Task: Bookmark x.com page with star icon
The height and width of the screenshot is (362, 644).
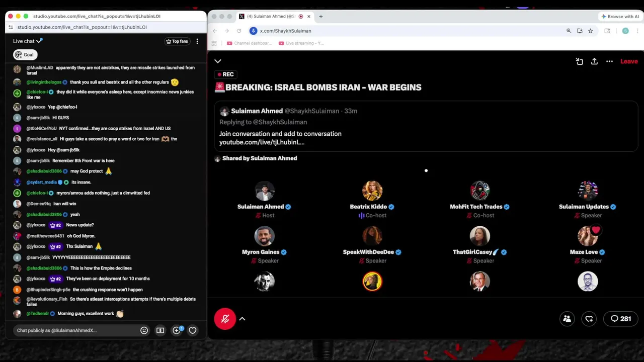Action: 590,31
